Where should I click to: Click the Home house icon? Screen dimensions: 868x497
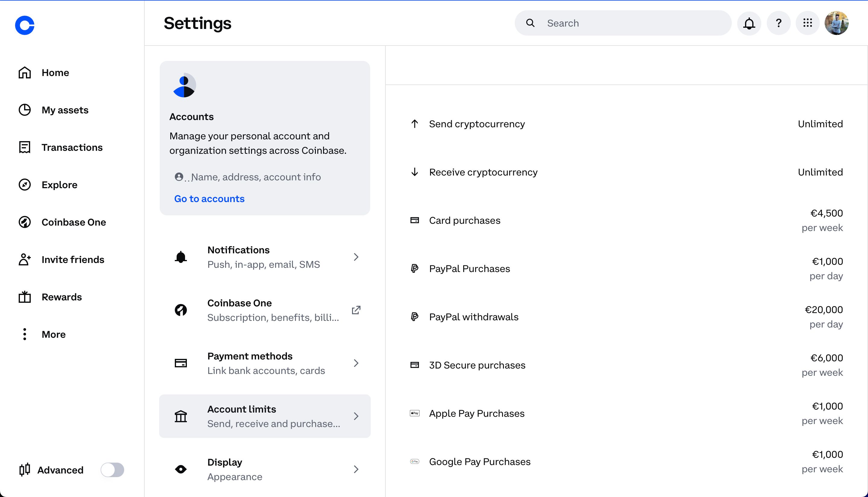coord(24,72)
